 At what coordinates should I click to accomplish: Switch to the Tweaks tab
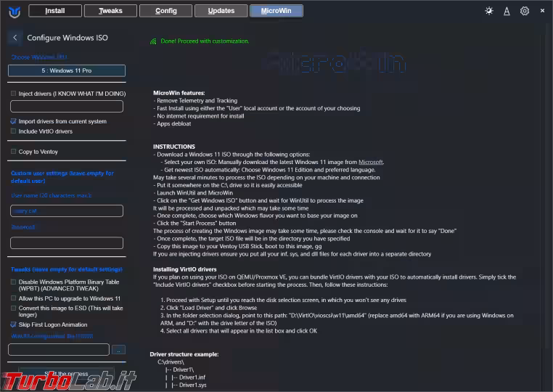click(x=110, y=11)
